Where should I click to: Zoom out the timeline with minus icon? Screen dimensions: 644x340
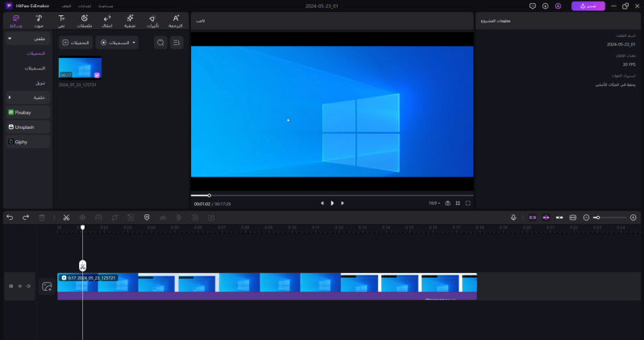(587, 218)
